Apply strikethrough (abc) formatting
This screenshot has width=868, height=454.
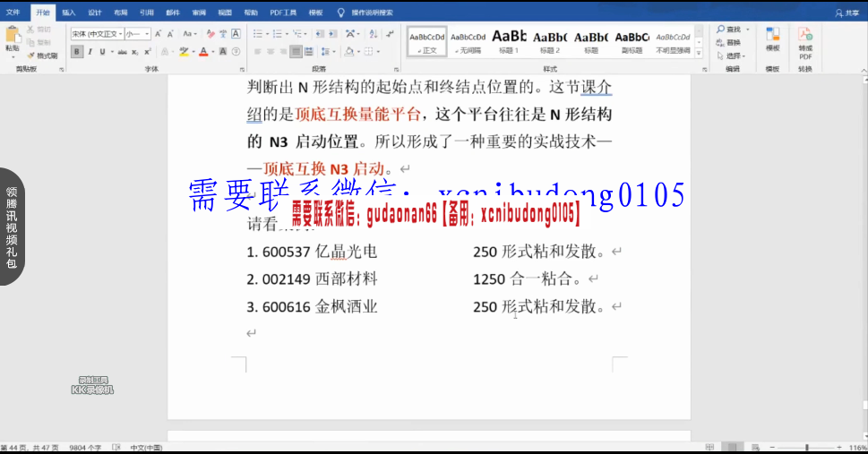pyautogui.click(x=123, y=52)
